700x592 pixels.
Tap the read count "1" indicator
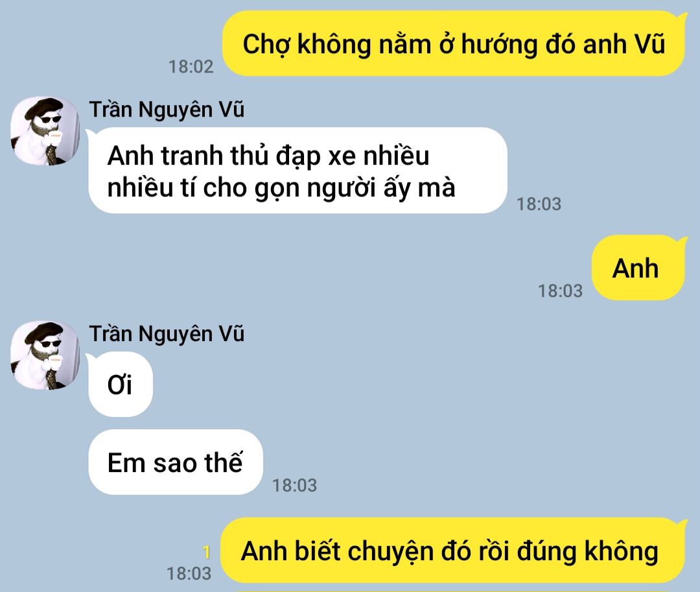(x=206, y=552)
